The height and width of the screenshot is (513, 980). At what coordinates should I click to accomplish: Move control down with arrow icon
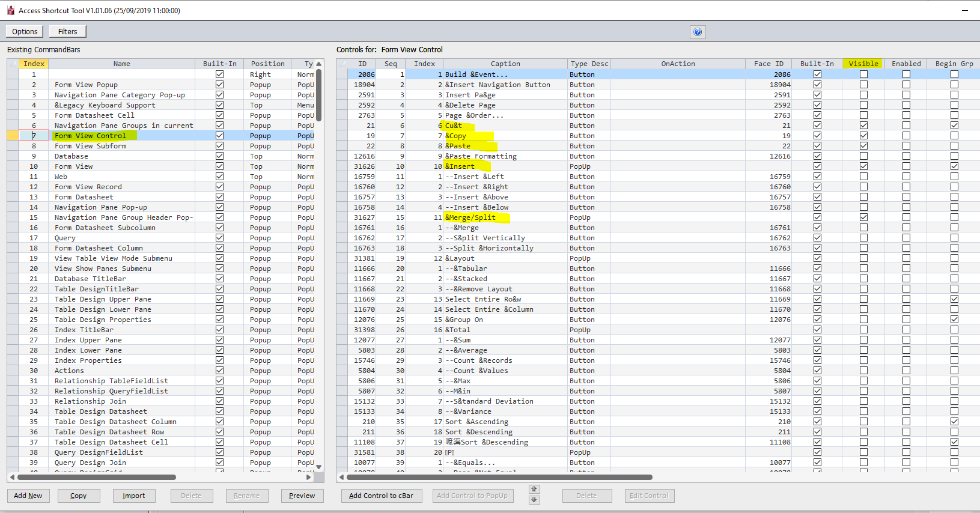click(x=534, y=500)
